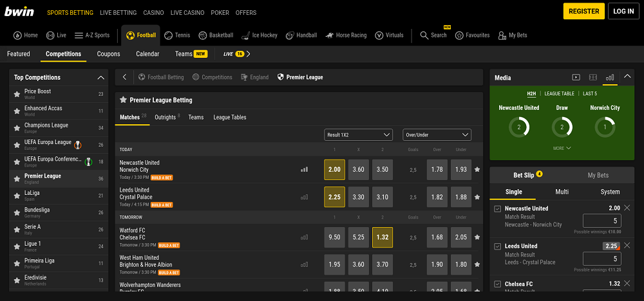This screenshot has height=301, width=644.
Task: Switch bet slip to System tab
Action: [x=610, y=192]
